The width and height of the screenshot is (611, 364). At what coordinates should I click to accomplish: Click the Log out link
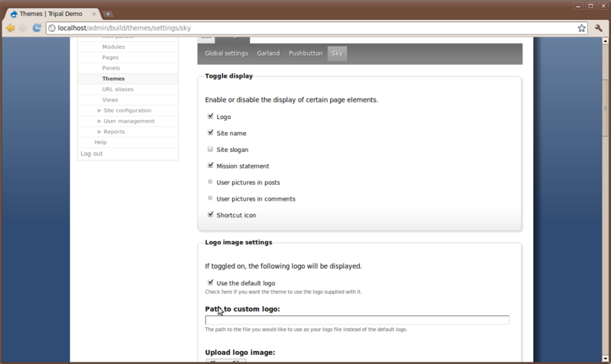[x=92, y=153]
